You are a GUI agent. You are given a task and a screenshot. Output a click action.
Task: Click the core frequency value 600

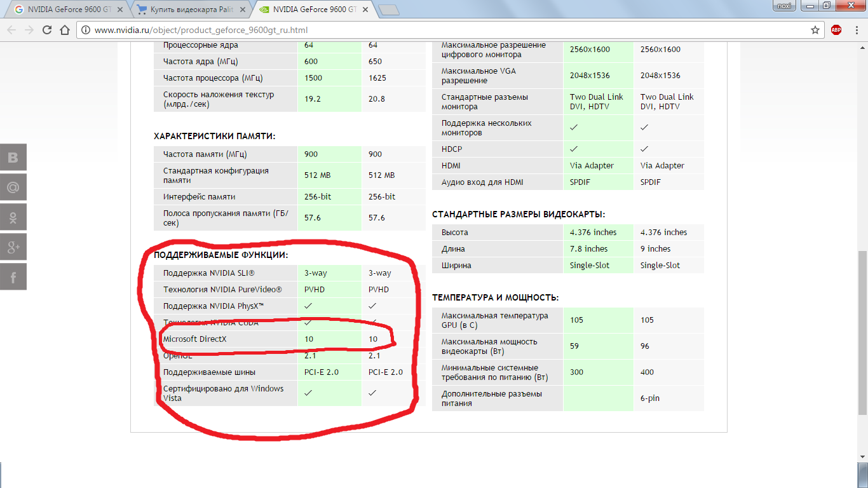(x=311, y=62)
